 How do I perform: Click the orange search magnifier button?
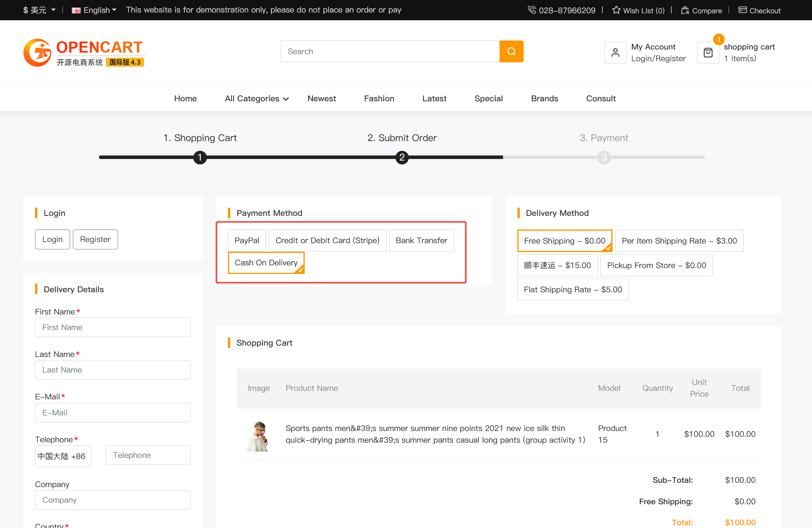(x=511, y=51)
